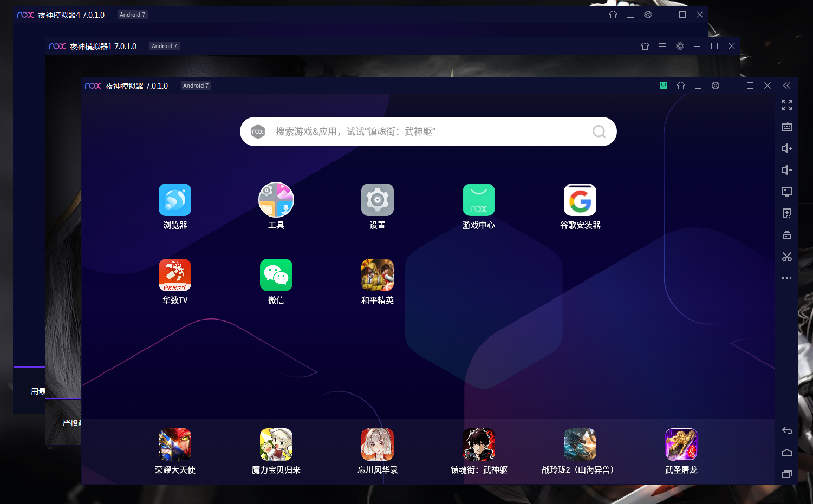Image resolution: width=813 pixels, height=504 pixels.
Task: Decrease volume using the sidebar icon
Action: pos(787,170)
